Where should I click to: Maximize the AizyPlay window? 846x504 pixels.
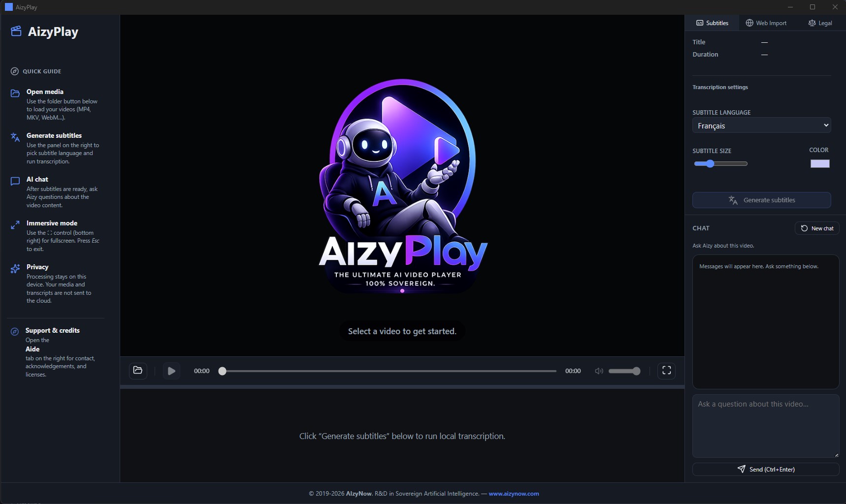tap(813, 7)
